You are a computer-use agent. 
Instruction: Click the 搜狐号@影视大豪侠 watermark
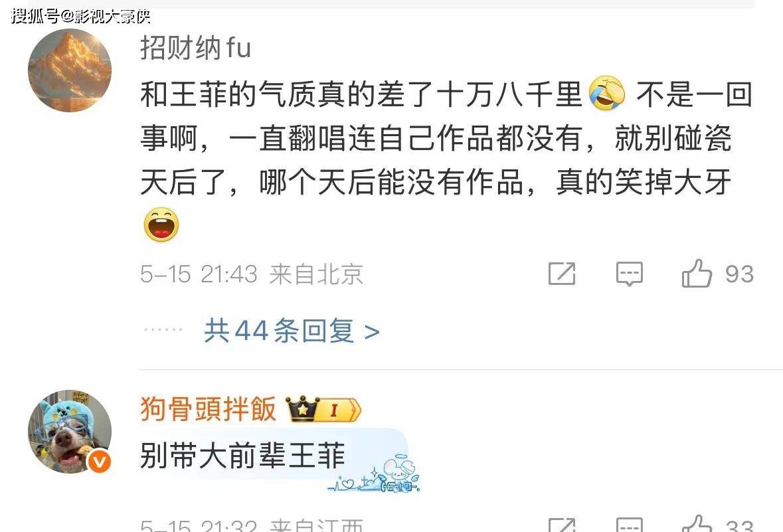click(x=80, y=16)
